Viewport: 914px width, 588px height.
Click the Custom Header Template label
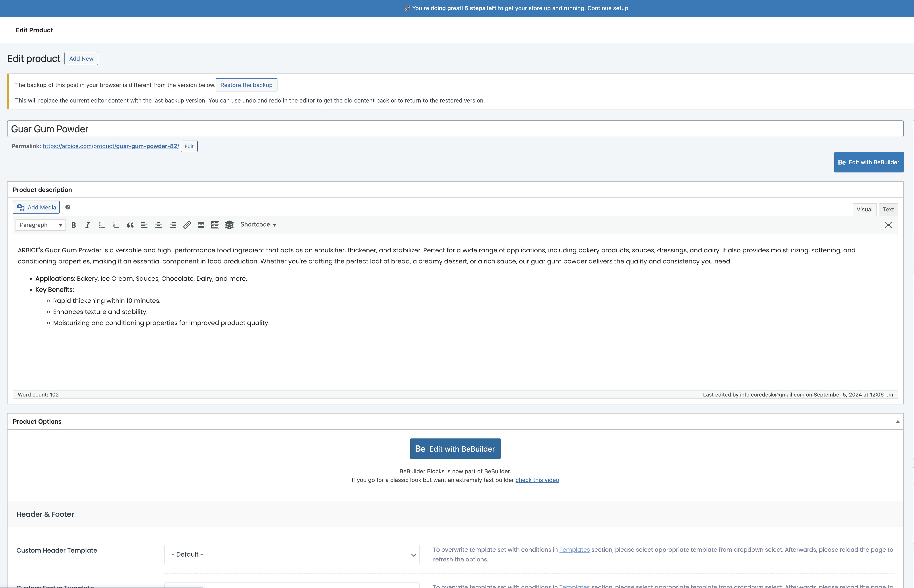click(56, 550)
